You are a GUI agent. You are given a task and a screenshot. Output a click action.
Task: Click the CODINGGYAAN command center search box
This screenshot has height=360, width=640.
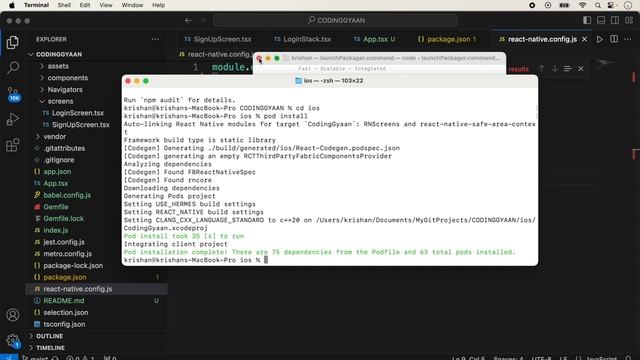pyautogui.click(x=336, y=20)
